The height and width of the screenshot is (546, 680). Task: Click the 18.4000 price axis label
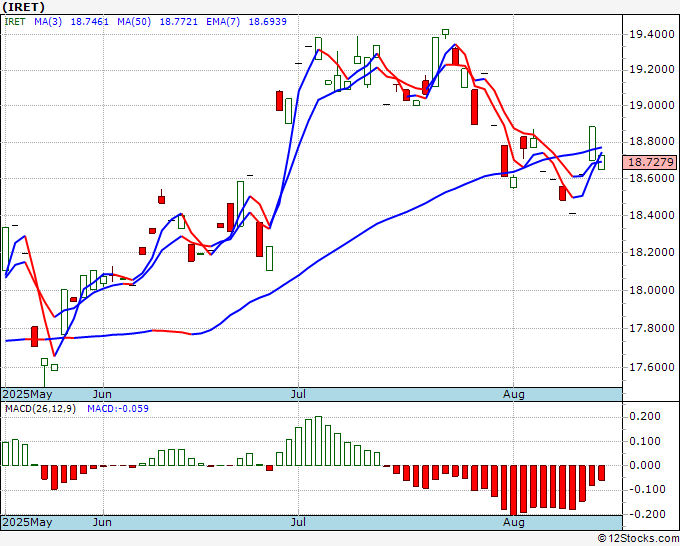[x=652, y=215]
